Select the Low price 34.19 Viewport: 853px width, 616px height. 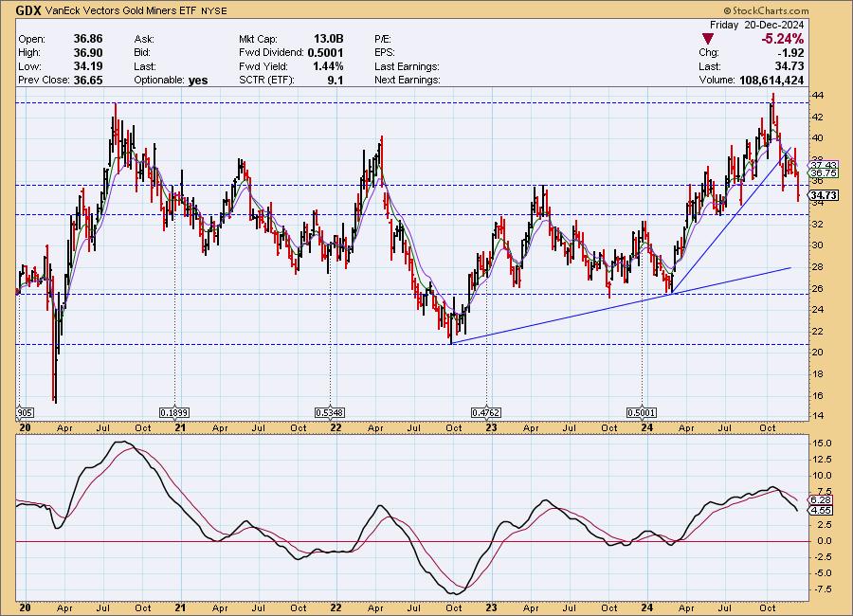coord(88,65)
